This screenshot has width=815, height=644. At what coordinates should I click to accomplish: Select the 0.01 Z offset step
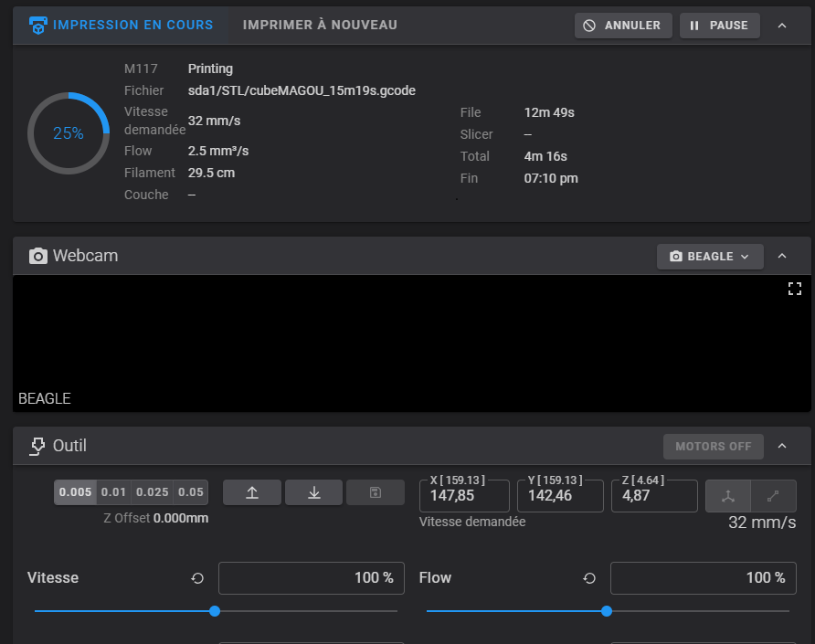(x=114, y=492)
